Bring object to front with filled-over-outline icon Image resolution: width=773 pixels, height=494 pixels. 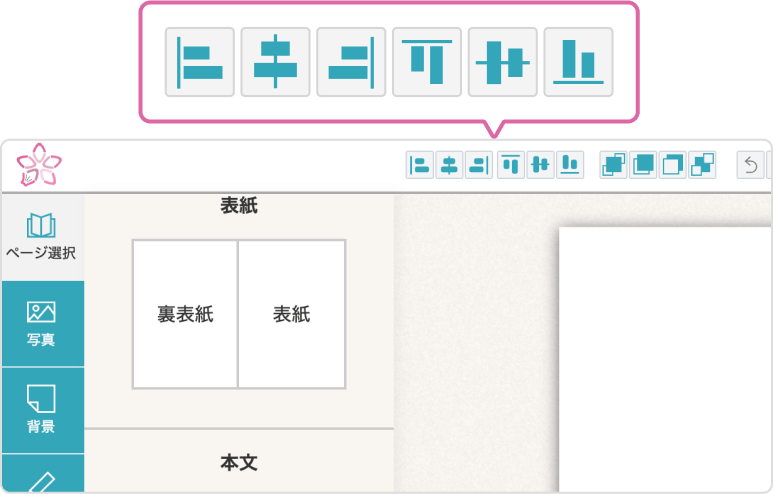[x=642, y=165]
